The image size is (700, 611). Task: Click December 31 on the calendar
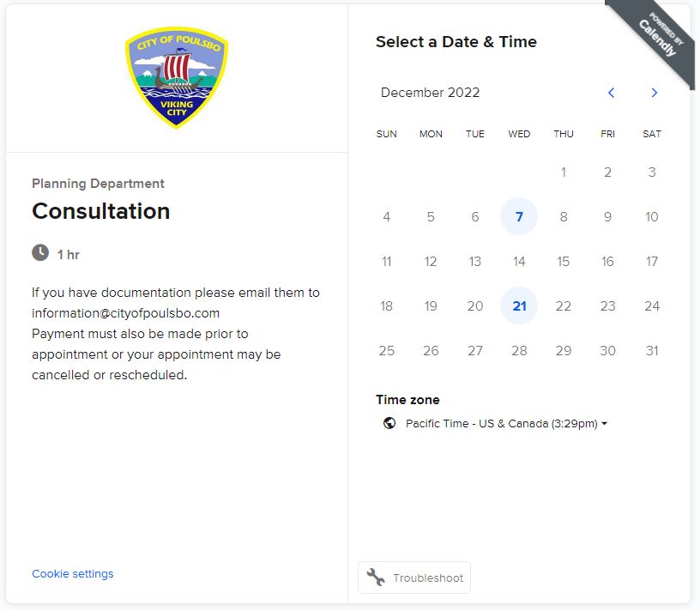coord(652,351)
